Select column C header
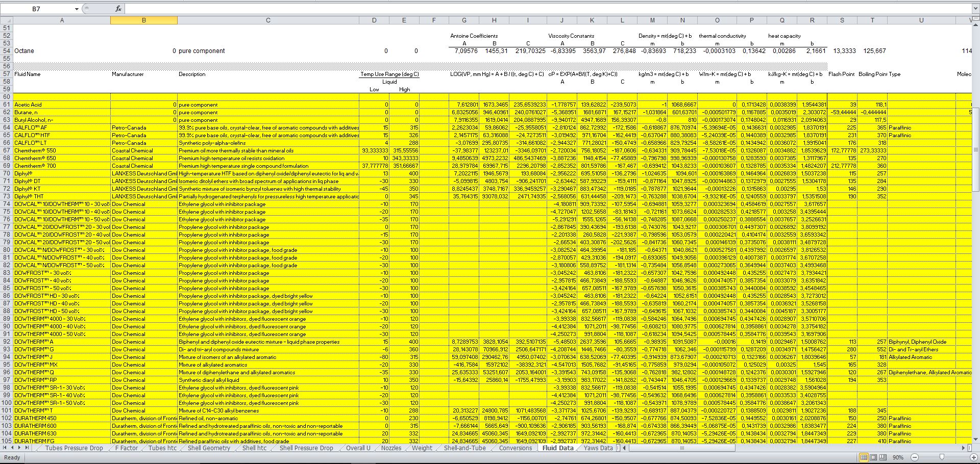The height and width of the screenshot is (464, 980). [268, 20]
